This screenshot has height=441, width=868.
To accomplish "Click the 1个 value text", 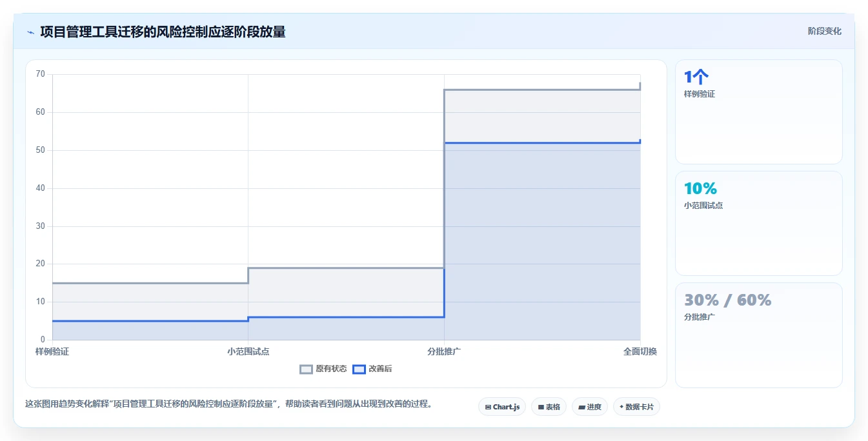I will coord(696,77).
